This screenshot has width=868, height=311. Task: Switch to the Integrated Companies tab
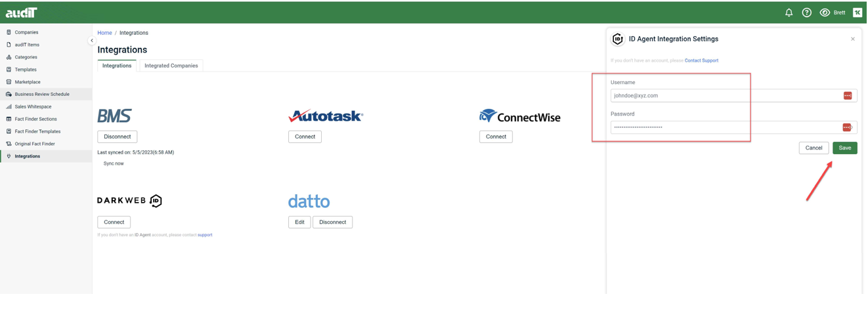point(171,66)
